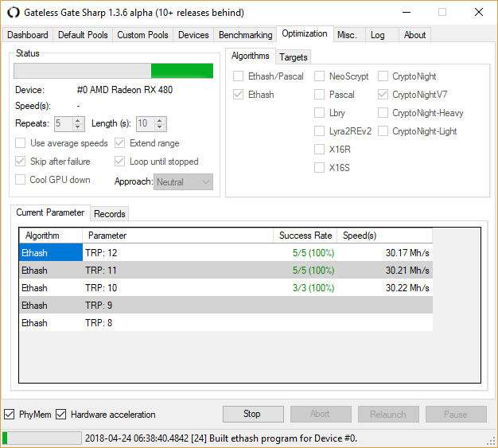
Task: Select the Ethash TRP: 12 row
Action: point(226,252)
